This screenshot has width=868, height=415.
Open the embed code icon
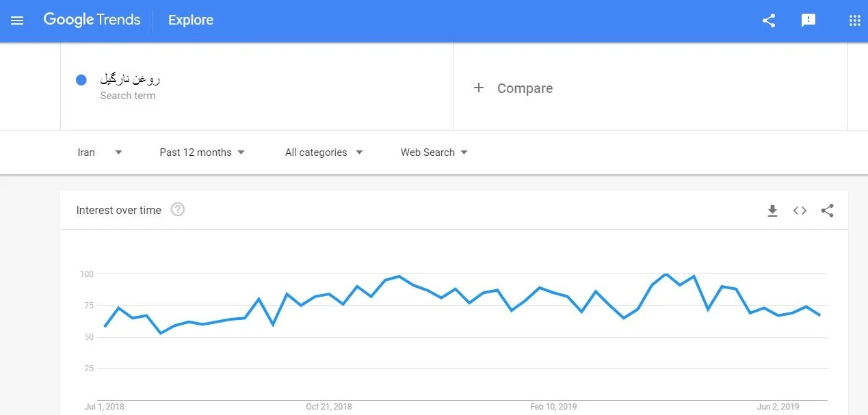coord(800,211)
